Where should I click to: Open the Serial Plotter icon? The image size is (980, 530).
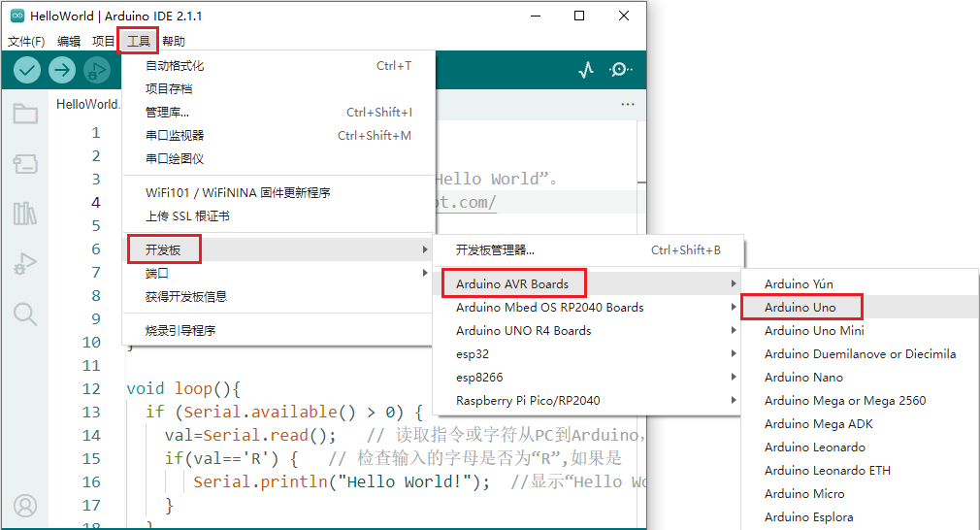tap(586, 69)
